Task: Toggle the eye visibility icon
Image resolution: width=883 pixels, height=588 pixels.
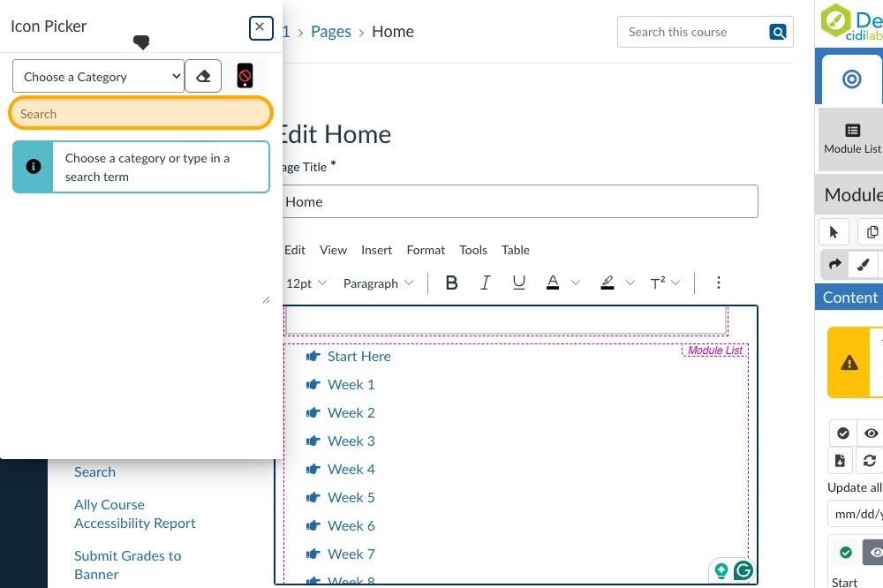Action: coord(872,433)
